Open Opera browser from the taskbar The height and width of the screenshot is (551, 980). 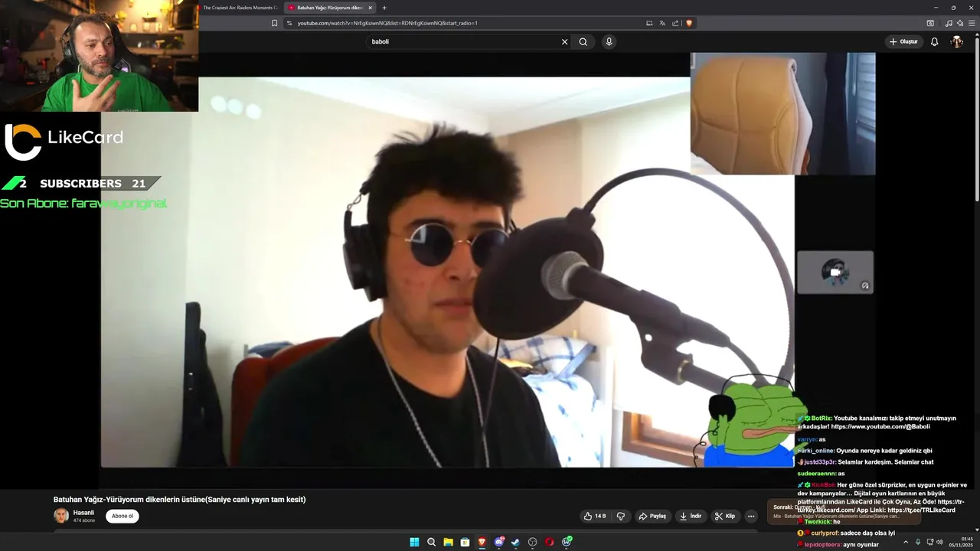coord(550,542)
